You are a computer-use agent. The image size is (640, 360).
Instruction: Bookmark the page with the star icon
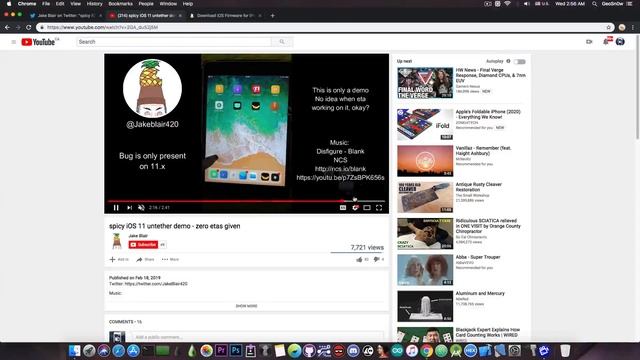[608, 27]
